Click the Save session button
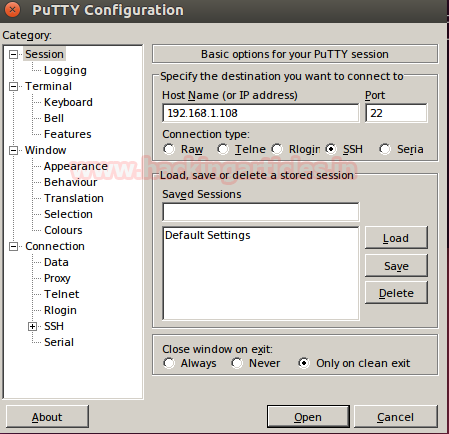449x434 pixels. coord(396,266)
